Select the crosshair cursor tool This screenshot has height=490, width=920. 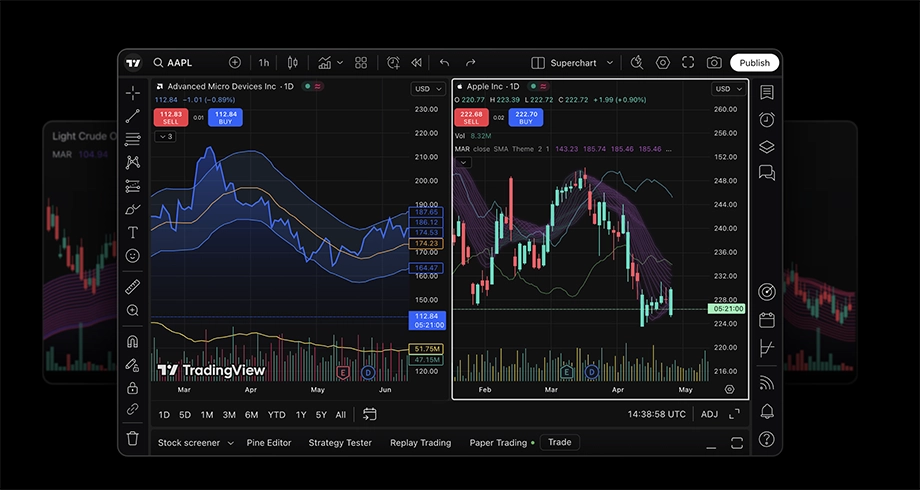point(133,93)
